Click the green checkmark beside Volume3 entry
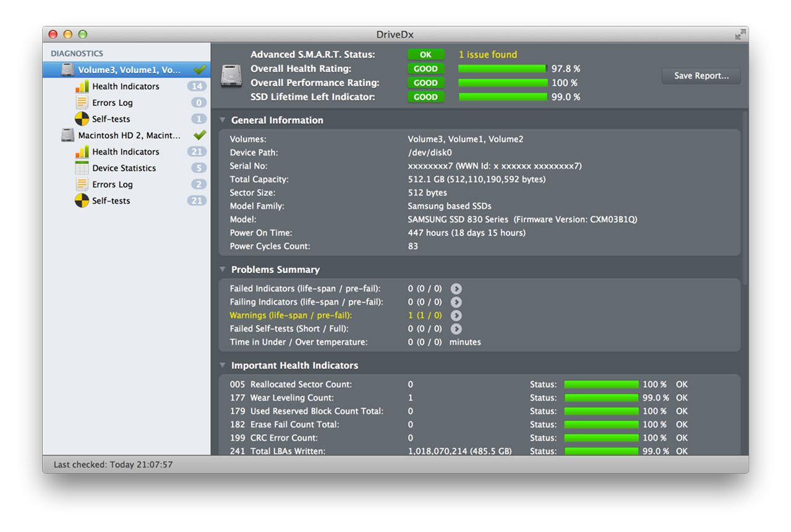This screenshot has width=791, height=532. tap(199, 70)
